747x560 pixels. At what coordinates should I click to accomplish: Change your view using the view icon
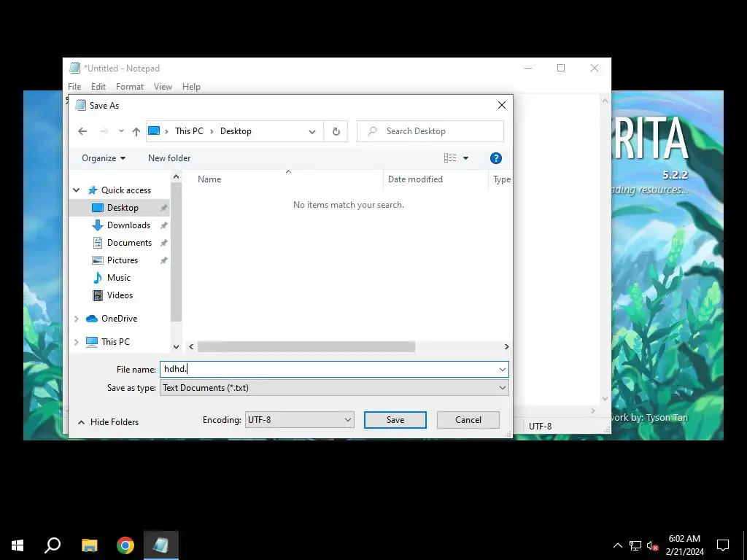tap(450, 158)
